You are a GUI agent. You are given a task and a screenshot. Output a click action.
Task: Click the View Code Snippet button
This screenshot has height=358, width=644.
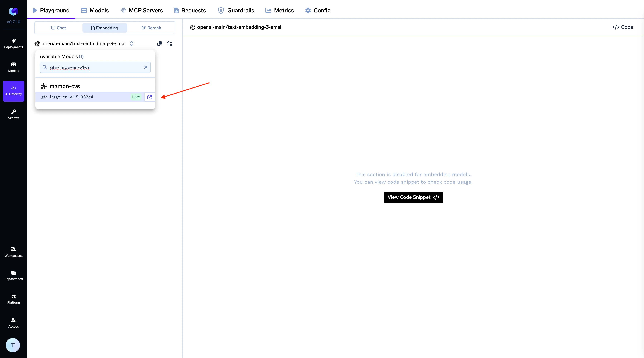(413, 197)
